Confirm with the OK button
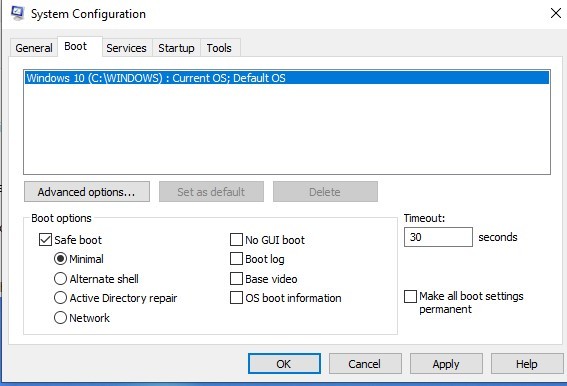 click(284, 364)
